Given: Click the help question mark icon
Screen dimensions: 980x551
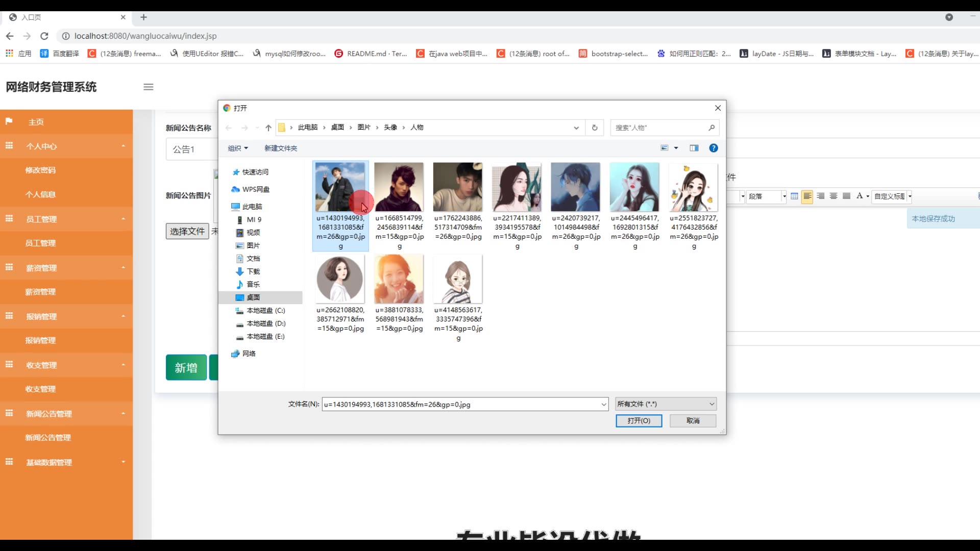Looking at the screenshot, I should point(714,148).
